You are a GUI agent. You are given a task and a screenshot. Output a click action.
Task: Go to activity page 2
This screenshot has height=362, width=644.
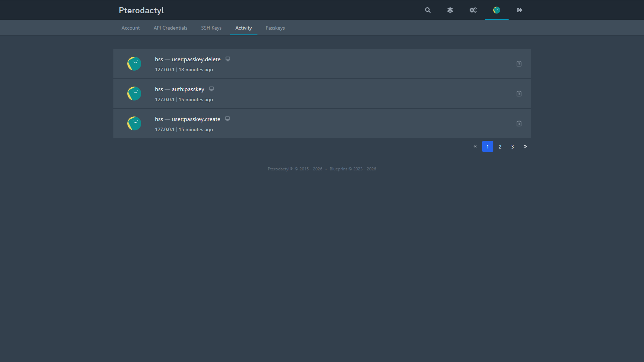(500, 146)
